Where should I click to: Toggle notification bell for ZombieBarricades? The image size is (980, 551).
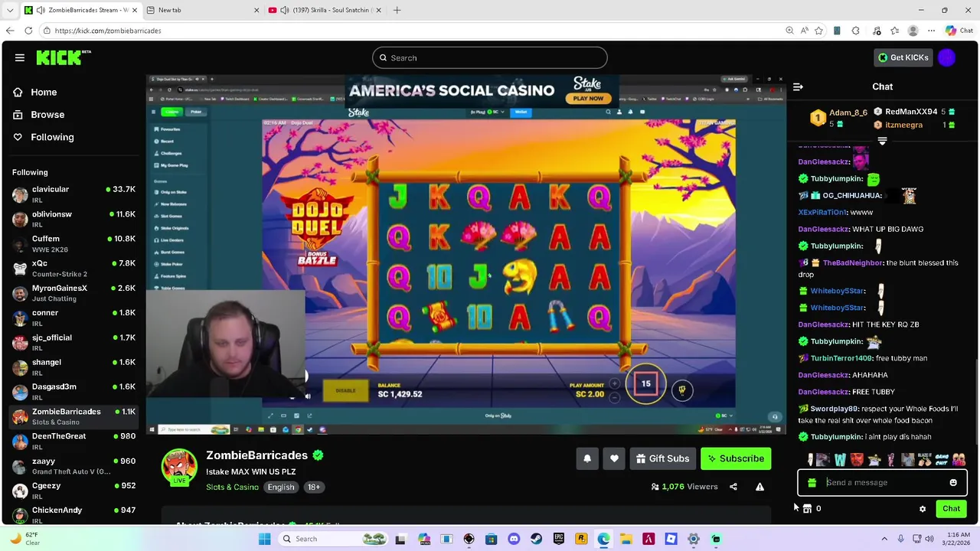pyautogui.click(x=587, y=458)
